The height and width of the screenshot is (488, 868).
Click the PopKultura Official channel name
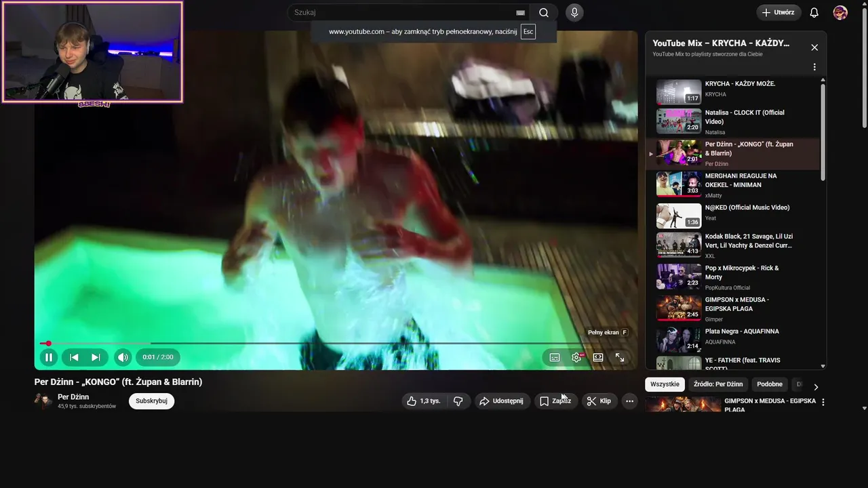point(728,287)
